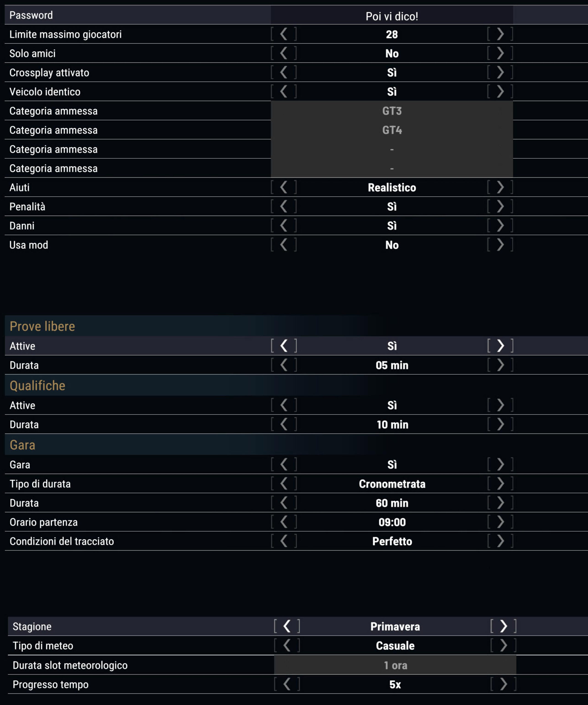Image resolution: width=588 pixels, height=705 pixels.
Task: Switch Stagione to next season with right arrow
Action: (x=503, y=627)
